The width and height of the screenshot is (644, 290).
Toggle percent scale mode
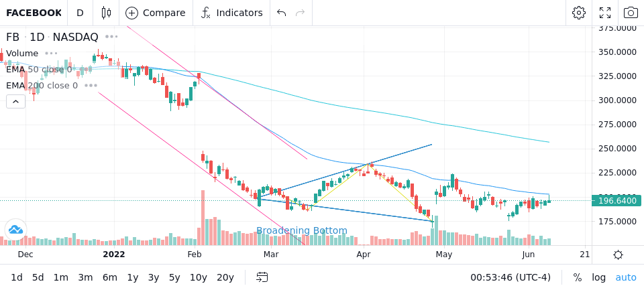(x=578, y=277)
